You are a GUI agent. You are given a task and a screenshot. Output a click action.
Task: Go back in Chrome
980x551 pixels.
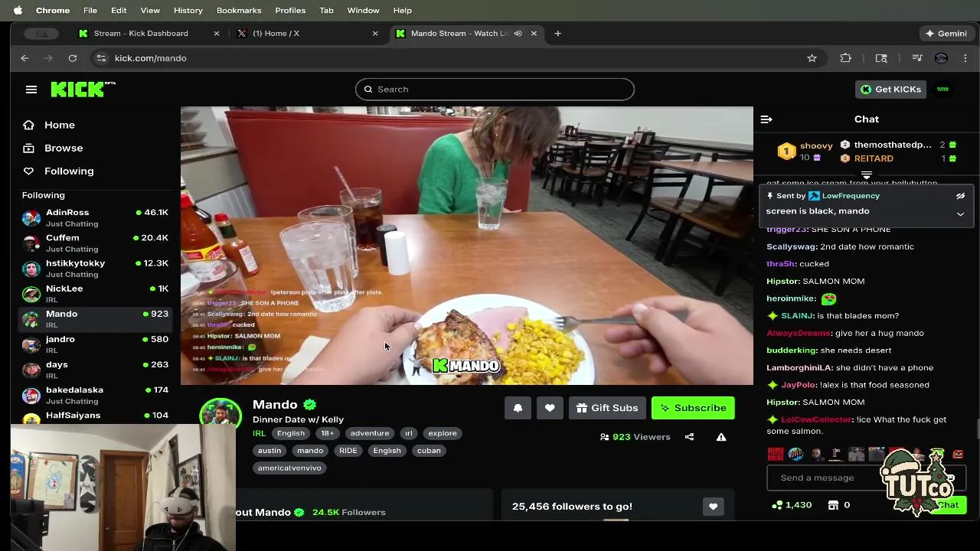tap(24, 58)
